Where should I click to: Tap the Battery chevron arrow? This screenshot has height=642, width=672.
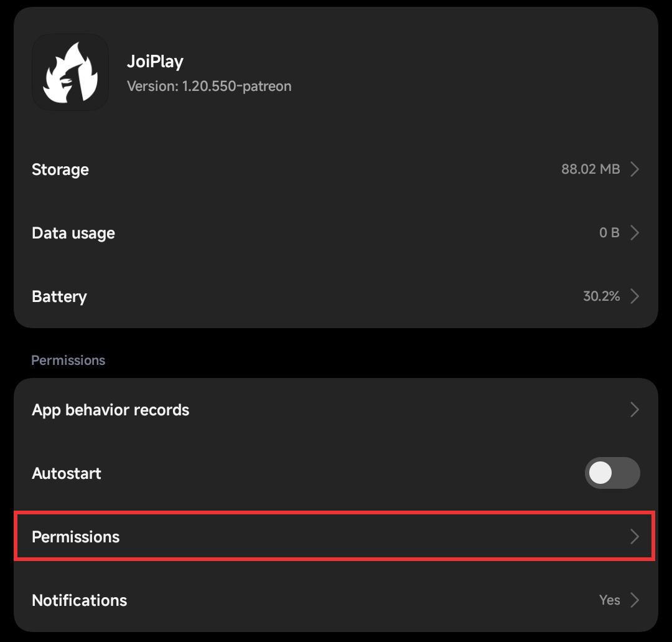click(x=635, y=296)
